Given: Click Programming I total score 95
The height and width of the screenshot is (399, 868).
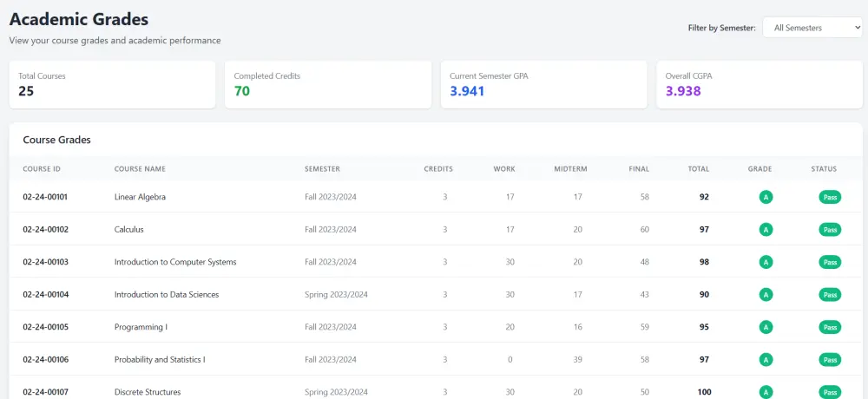Looking at the screenshot, I should tap(704, 327).
